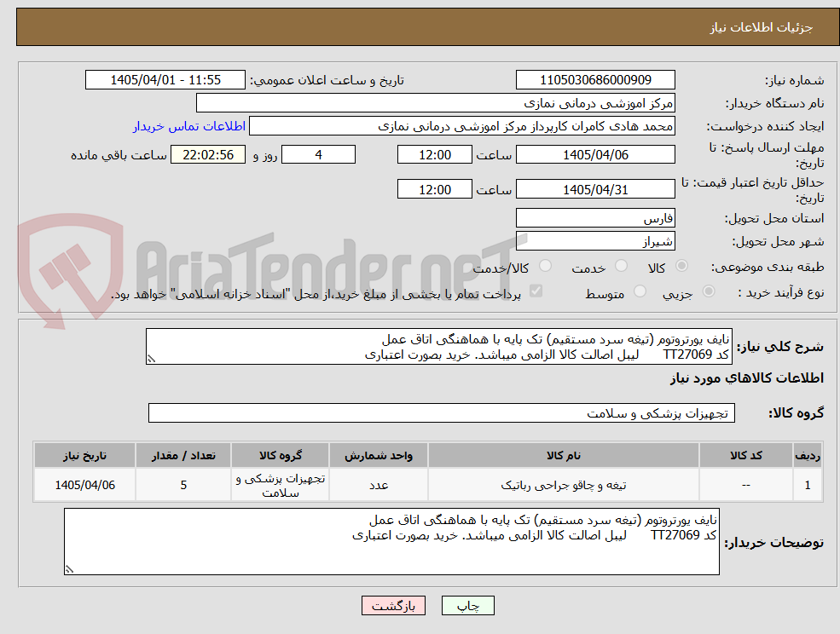Click the delivery province field فارس
The image size is (840, 634).
coord(595,218)
